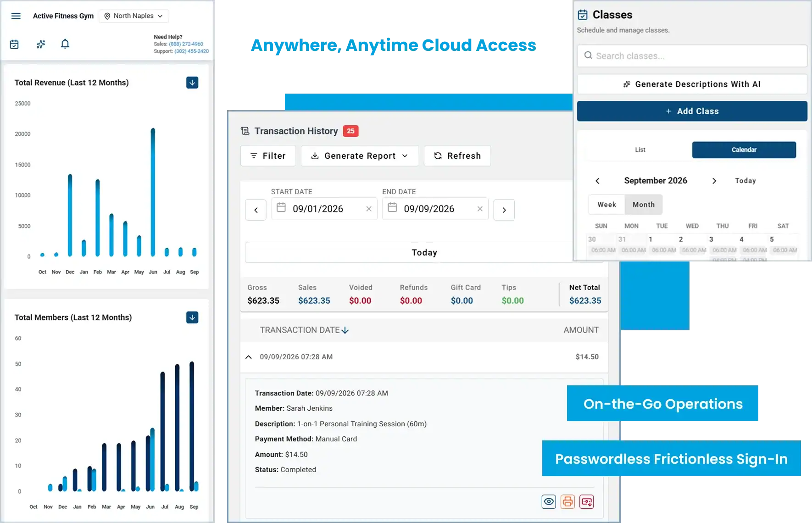This screenshot has height=523, width=812.
Task: Download the Total Revenue chart
Action: 192,83
